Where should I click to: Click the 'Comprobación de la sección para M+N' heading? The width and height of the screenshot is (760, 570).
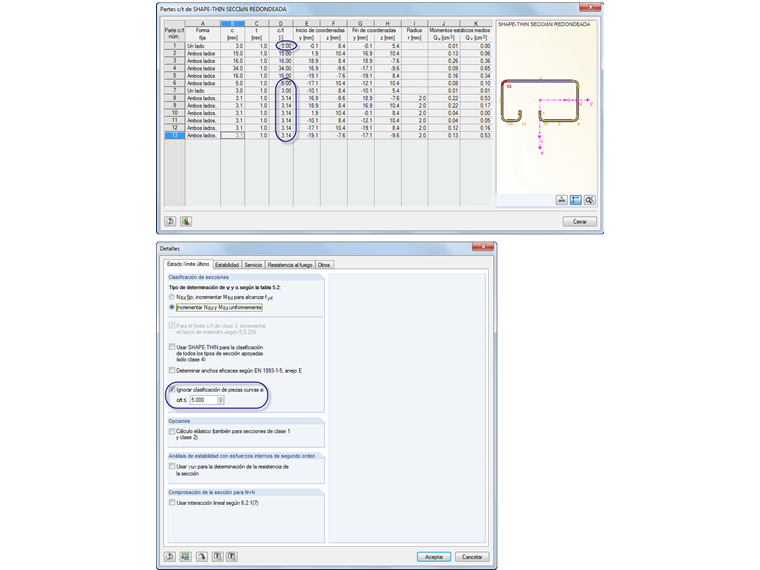[x=211, y=492]
